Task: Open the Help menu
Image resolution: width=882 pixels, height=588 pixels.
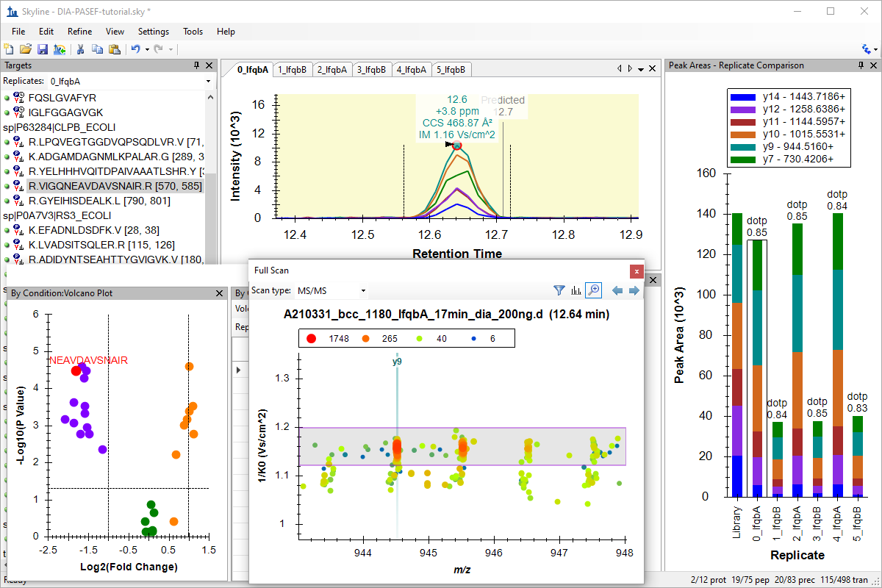Action: (226, 32)
